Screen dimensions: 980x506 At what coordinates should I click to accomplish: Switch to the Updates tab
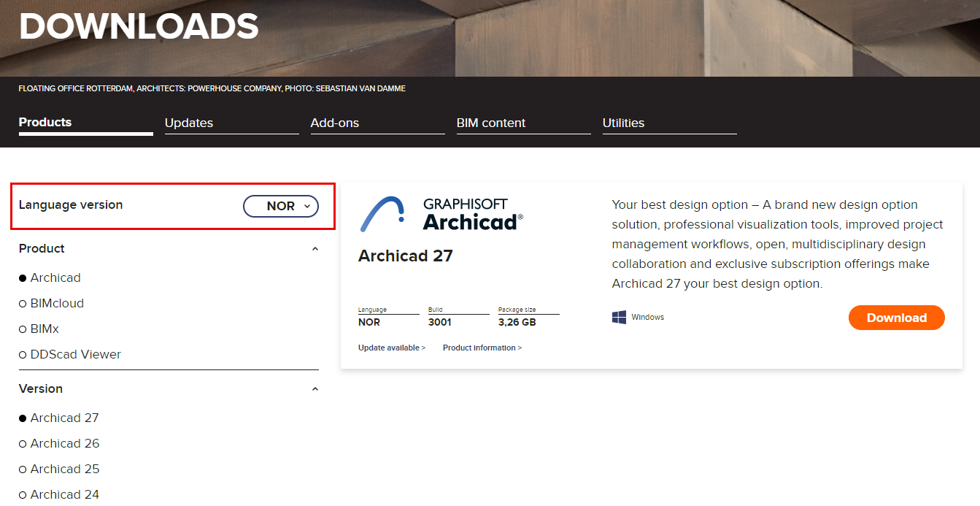tap(232, 123)
